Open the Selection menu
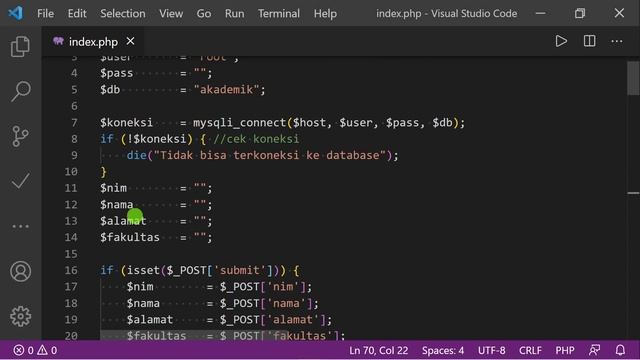The image size is (640, 360). [x=123, y=13]
